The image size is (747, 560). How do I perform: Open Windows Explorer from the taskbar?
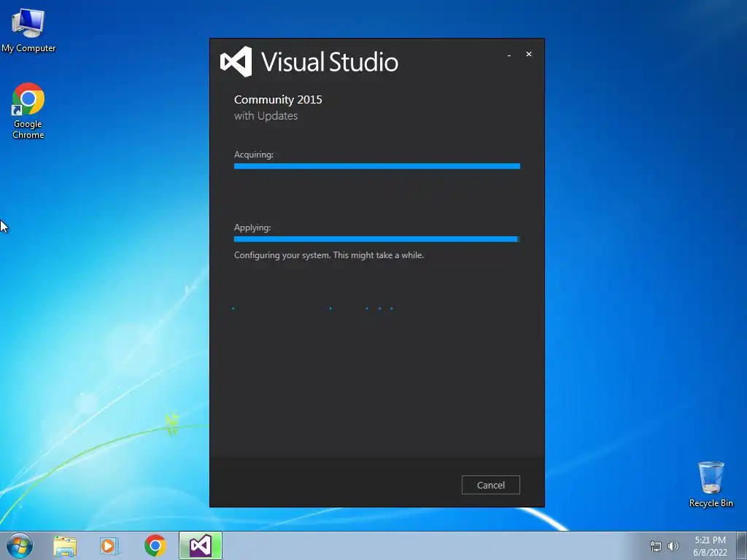pos(65,545)
